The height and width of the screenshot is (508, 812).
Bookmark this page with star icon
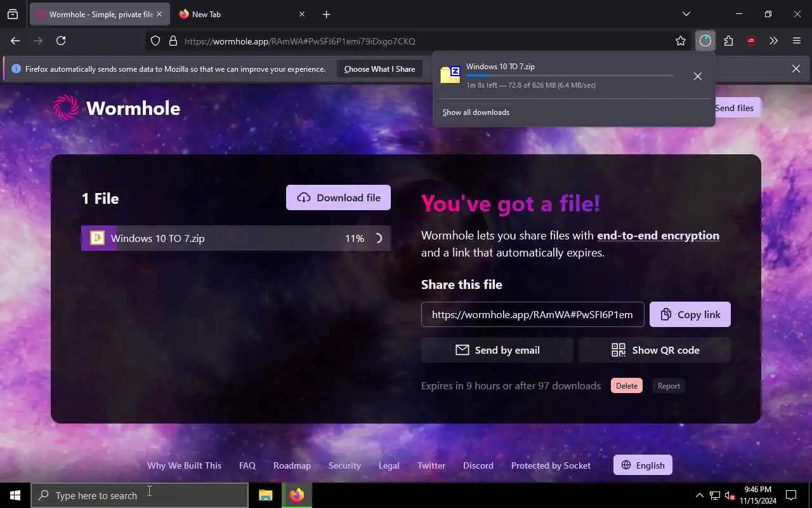click(x=681, y=41)
